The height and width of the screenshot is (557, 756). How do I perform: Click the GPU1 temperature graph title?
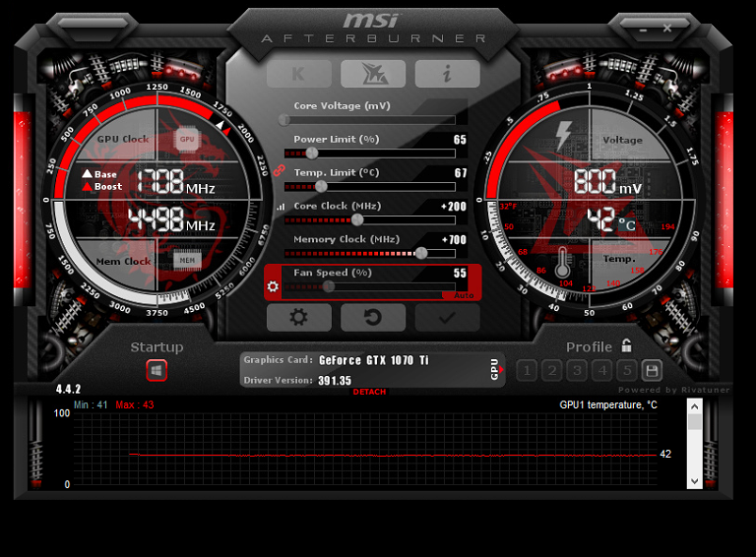[x=608, y=404]
